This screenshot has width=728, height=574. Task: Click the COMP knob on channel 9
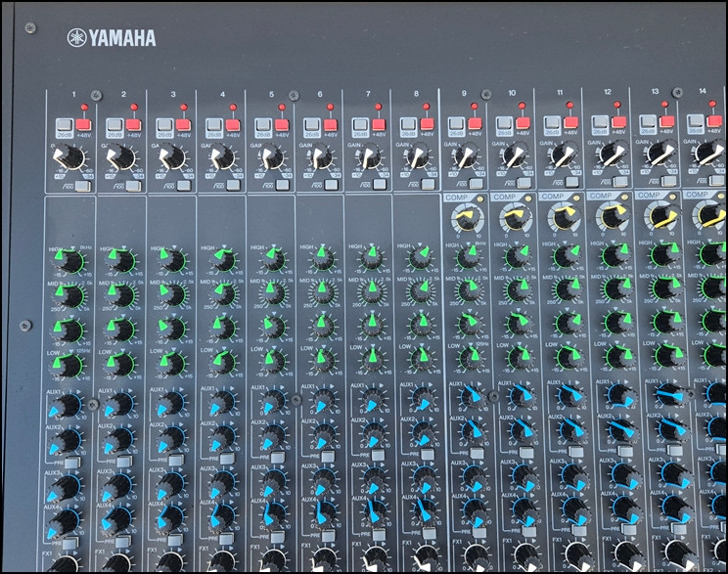(x=468, y=218)
